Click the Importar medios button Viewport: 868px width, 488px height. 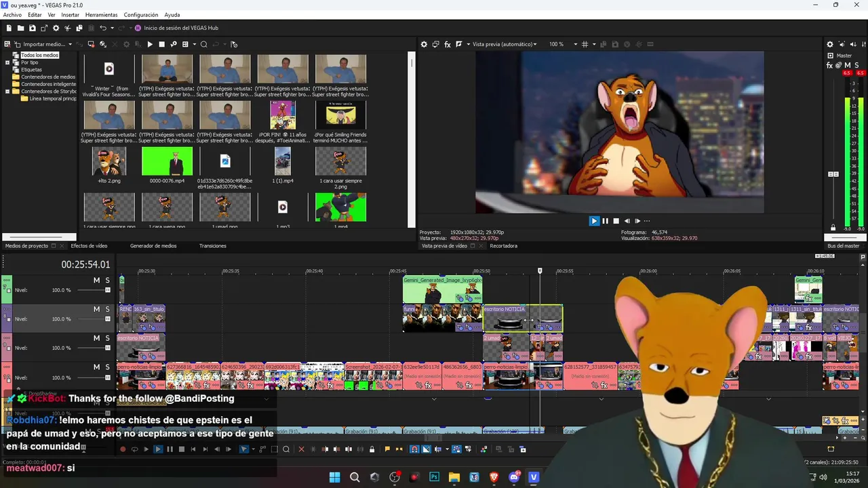39,44
